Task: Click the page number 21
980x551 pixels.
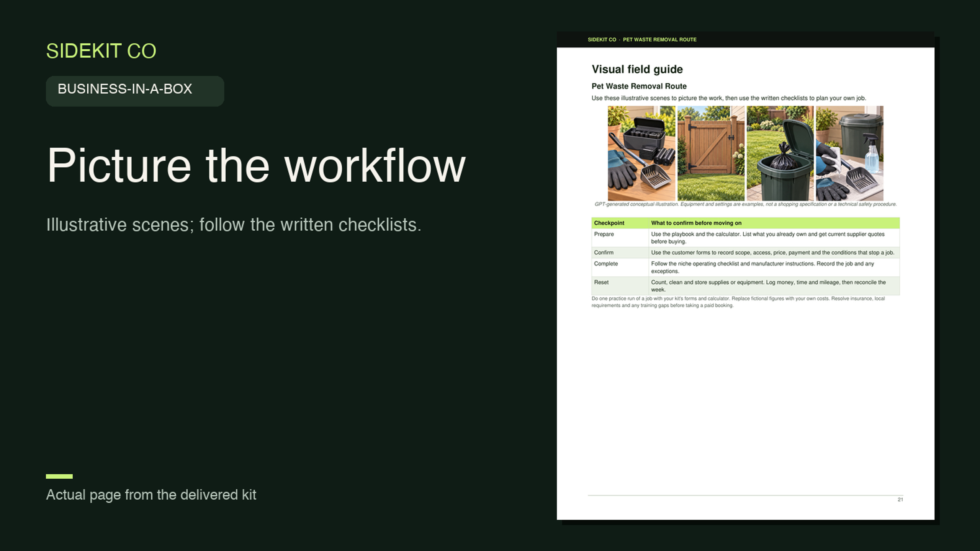Action: pyautogui.click(x=900, y=499)
